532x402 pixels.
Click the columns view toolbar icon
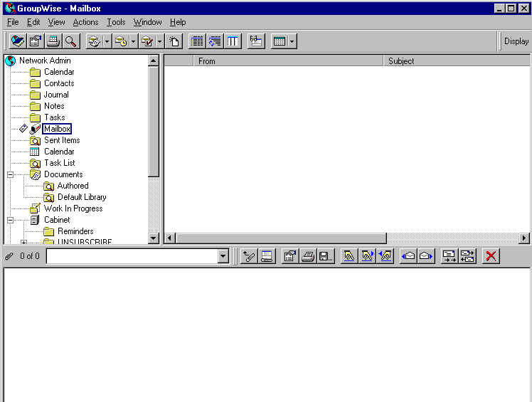[233, 41]
